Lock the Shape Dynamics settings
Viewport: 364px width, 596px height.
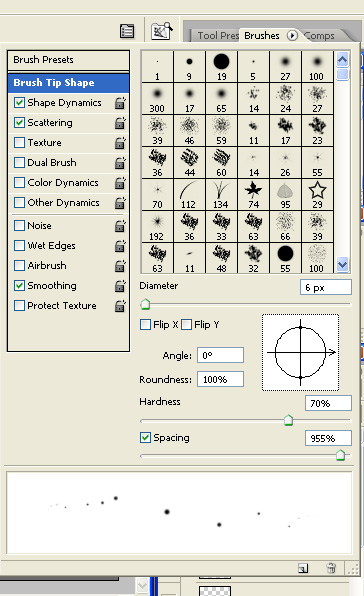(120, 103)
